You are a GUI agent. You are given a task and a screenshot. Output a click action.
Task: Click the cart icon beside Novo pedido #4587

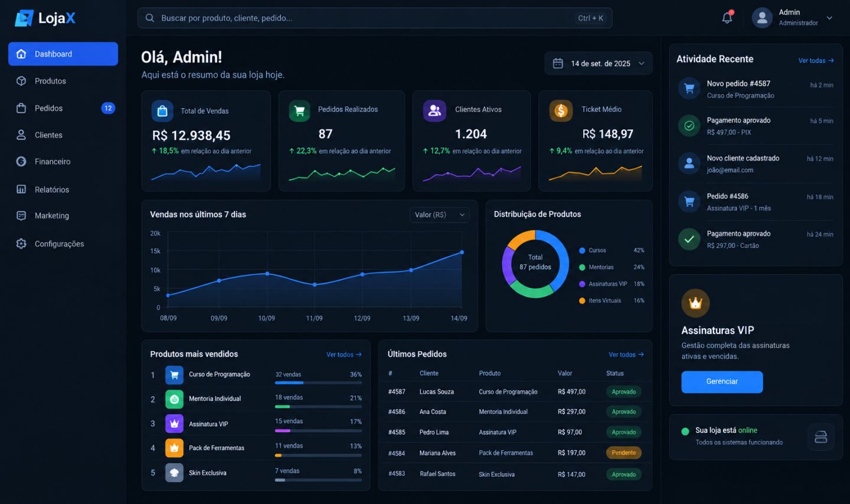(x=689, y=89)
